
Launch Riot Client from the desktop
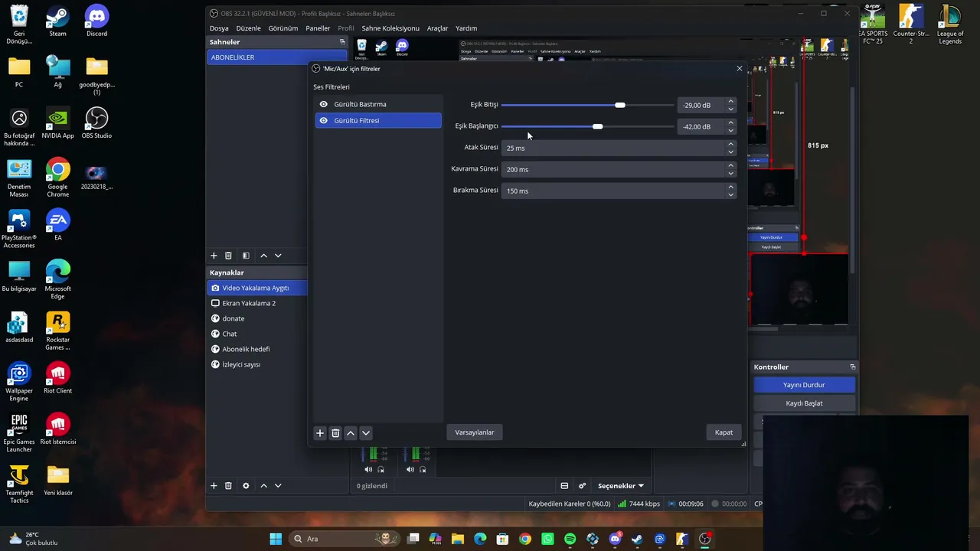point(57,378)
